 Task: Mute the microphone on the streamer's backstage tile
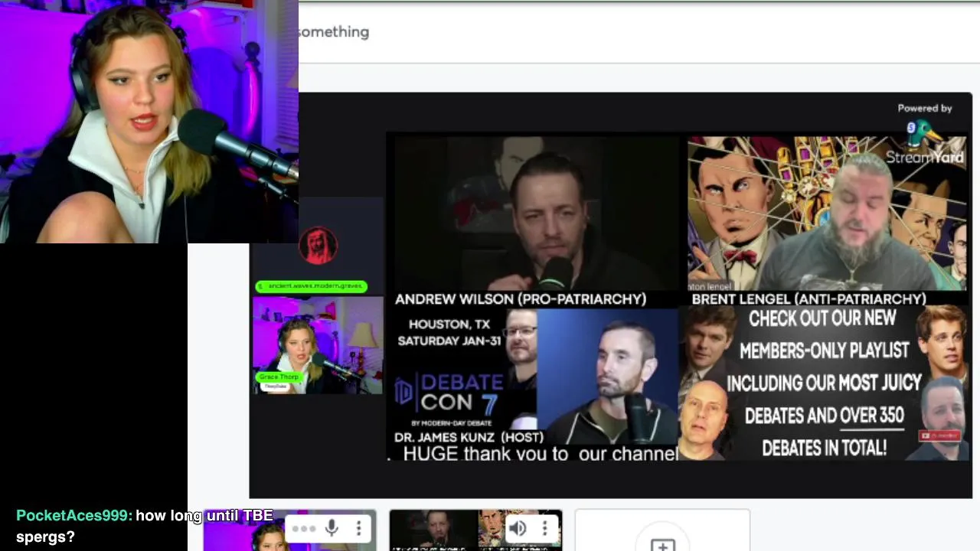332,528
